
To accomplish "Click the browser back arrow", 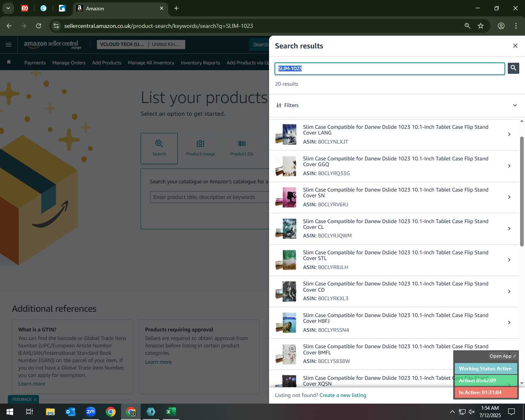I will point(9,26).
